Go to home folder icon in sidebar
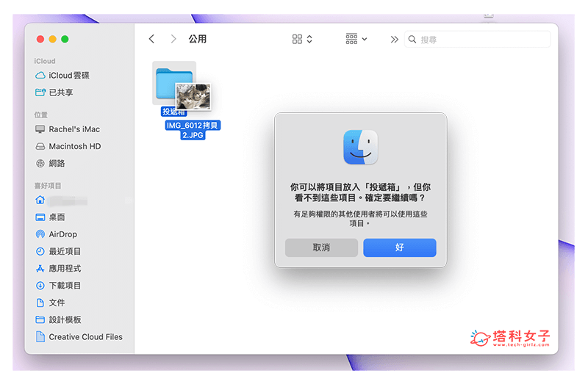Image resolution: width=588 pixels, height=387 pixels. coord(40,200)
